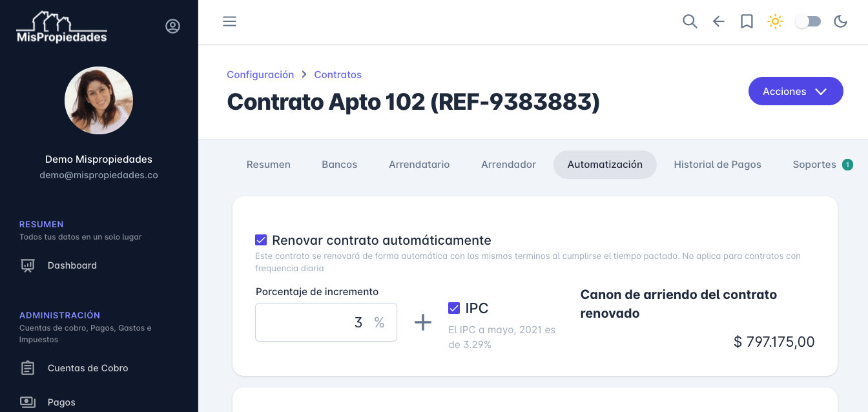Toggle the dark mode switch
Image resolution: width=868 pixels, height=412 pixels.
pos(807,21)
